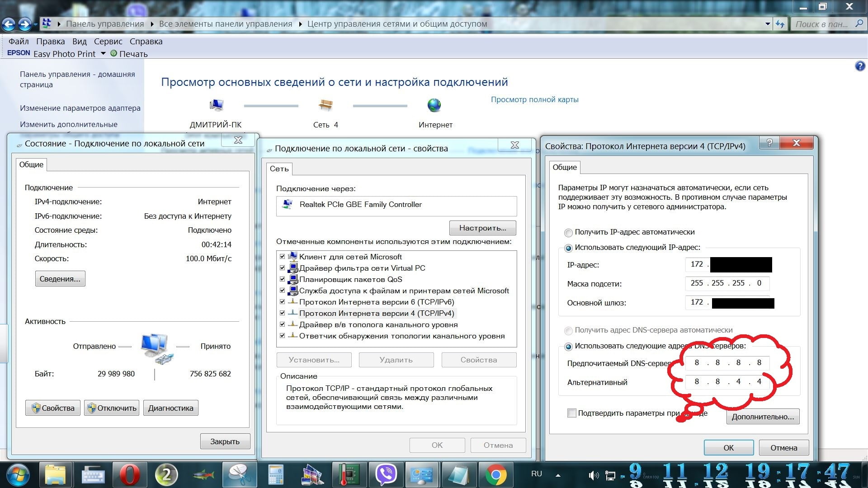
Task: Uncheck Протокол Интернета версии 6 (TCP/IPv6)
Action: click(283, 302)
